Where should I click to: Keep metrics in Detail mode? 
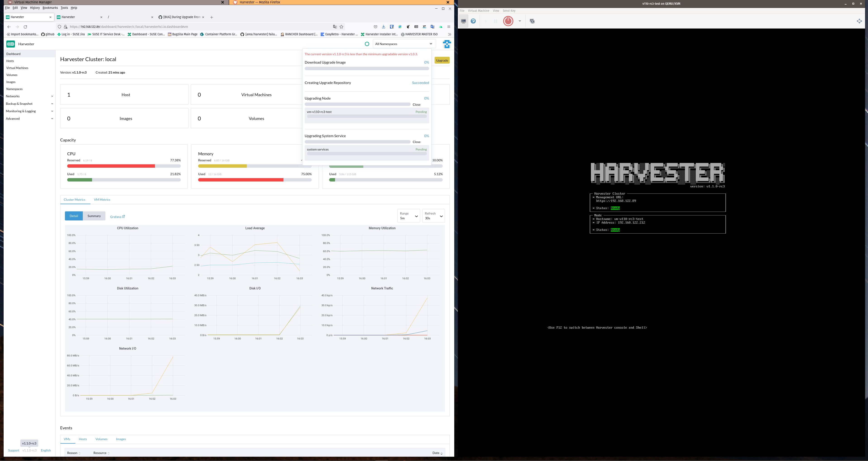[x=74, y=216]
